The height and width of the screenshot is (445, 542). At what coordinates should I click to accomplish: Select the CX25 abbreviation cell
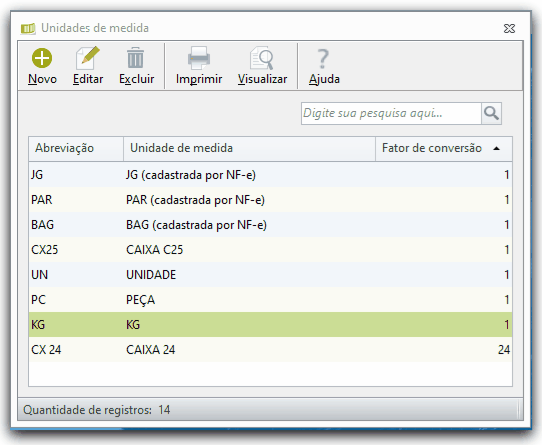[76, 250]
